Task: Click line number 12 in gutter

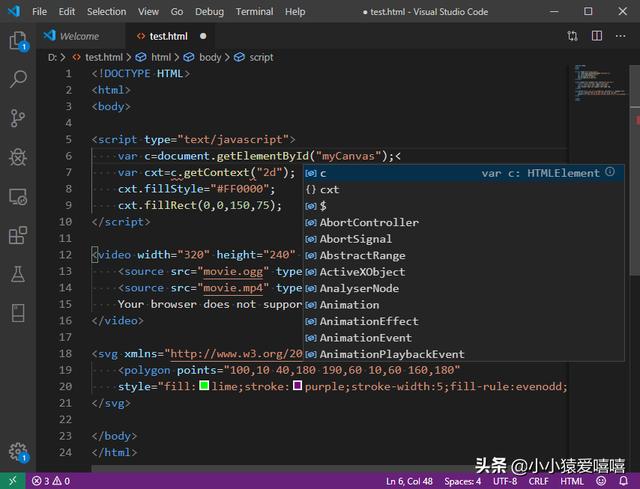Action: [65, 255]
